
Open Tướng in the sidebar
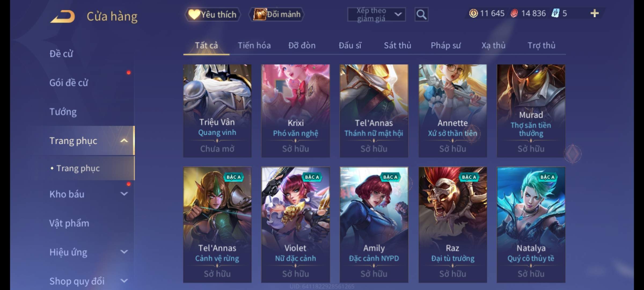click(x=63, y=112)
